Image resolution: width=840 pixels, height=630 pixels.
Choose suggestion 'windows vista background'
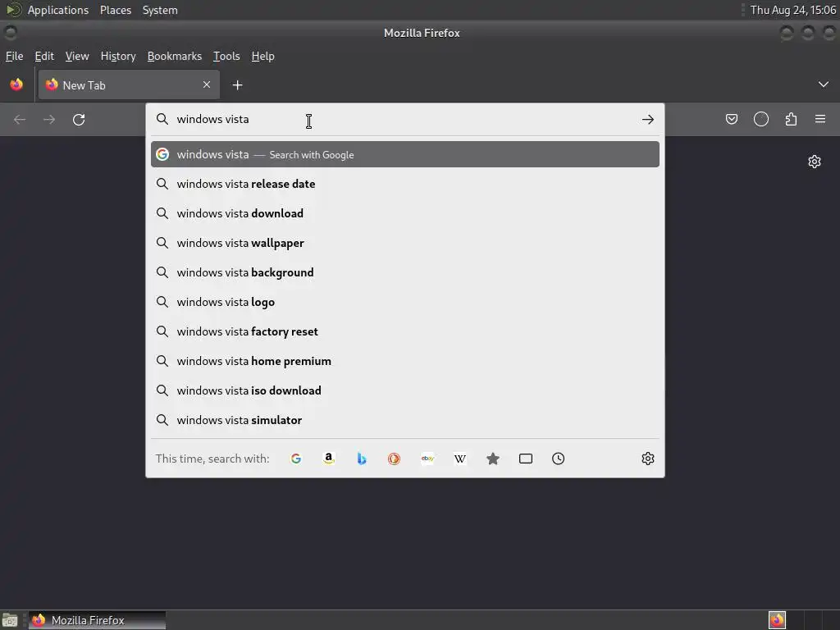405,272
